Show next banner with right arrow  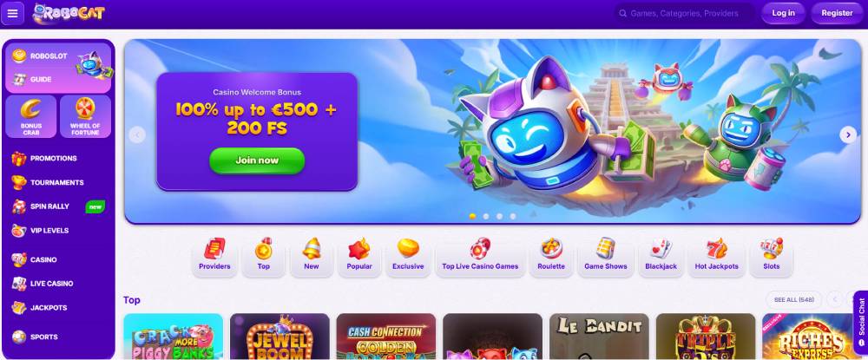pyautogui.click(x=848, y=134)
